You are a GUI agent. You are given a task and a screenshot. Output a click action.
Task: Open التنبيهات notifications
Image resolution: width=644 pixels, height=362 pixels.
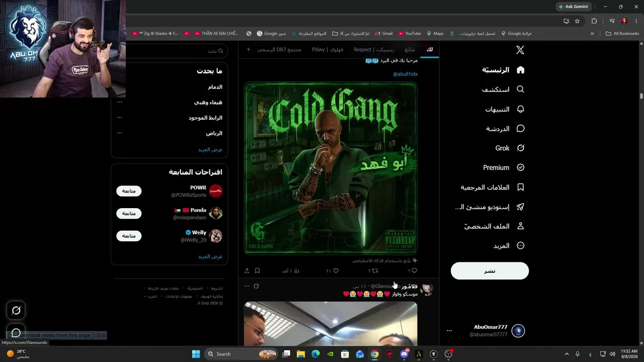(505, 109)
